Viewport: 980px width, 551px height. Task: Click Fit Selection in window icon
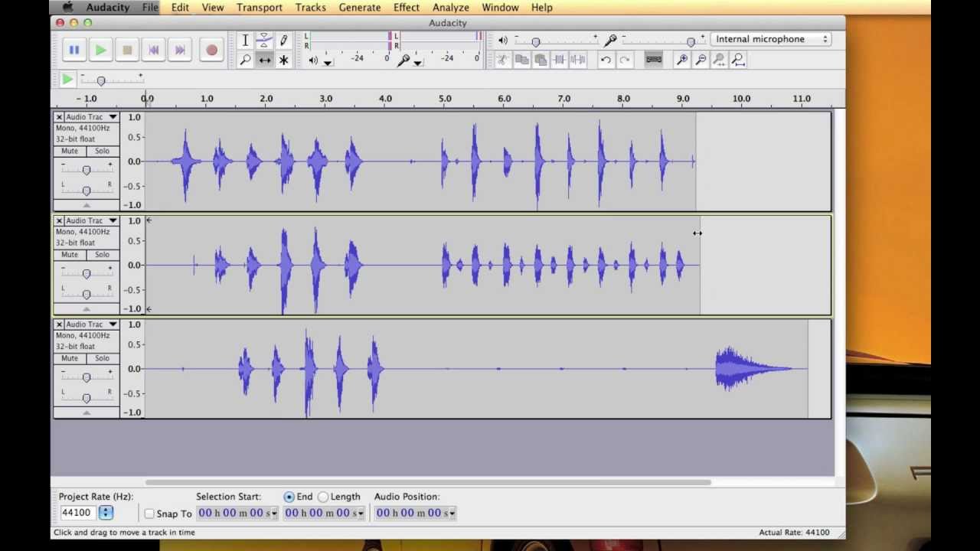719,60
